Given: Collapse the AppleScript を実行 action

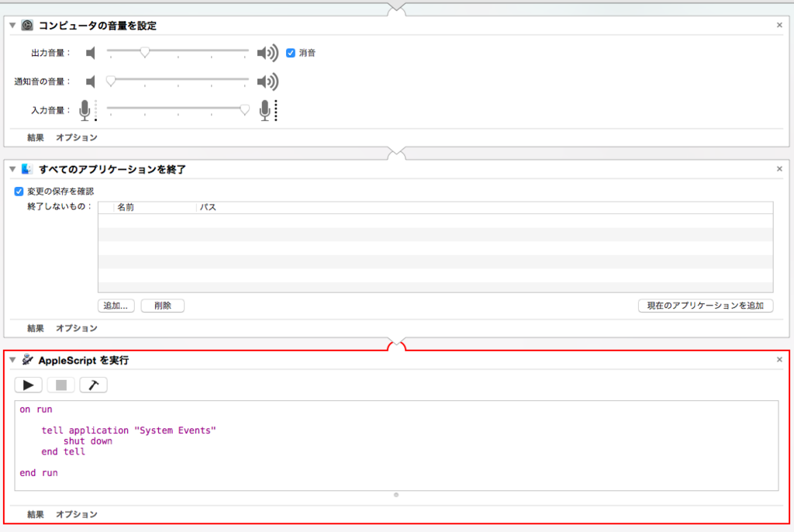Looking at the screenshot, I should 12,360.
